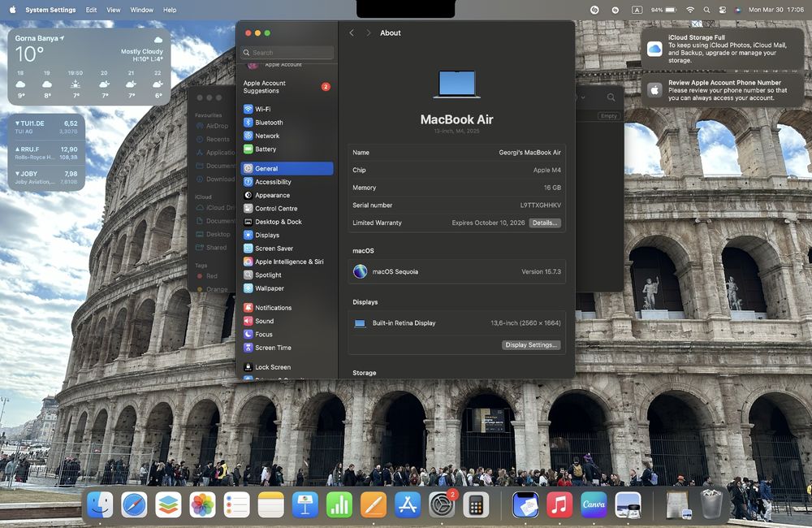The width and height of the screenshot is (812, 528).
Task: Open the Help menu
Action: point(170,10)
